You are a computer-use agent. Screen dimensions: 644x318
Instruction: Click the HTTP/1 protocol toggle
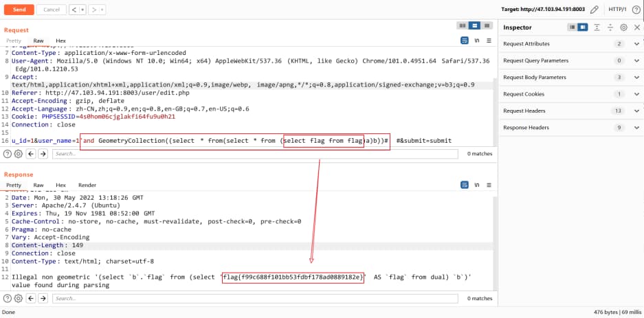(617, 10)
